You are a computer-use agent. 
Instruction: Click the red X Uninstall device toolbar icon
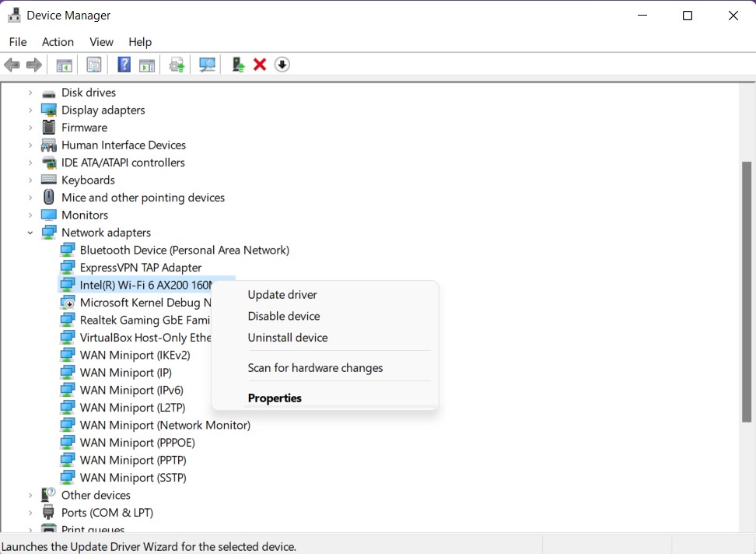[259, 64]
